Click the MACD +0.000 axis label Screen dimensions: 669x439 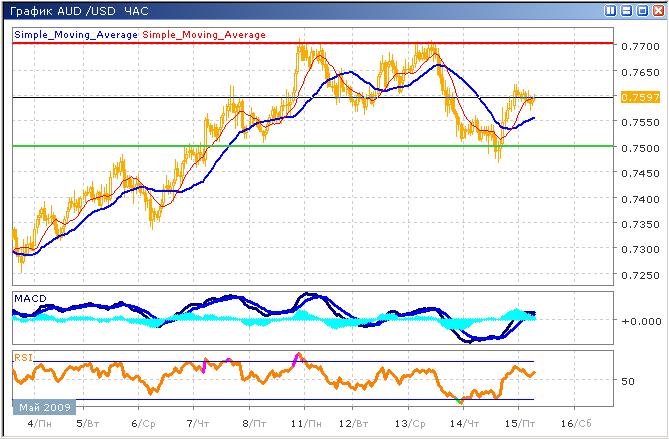click(637, 321)
